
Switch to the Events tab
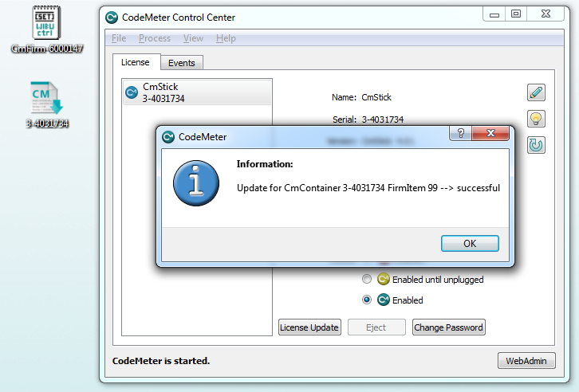(182, 63)
